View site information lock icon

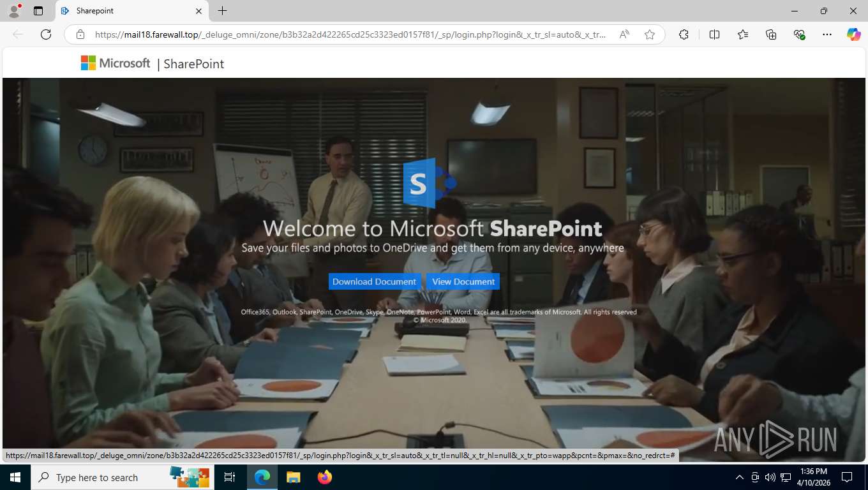pyautogui.click(x=80, y=34)
